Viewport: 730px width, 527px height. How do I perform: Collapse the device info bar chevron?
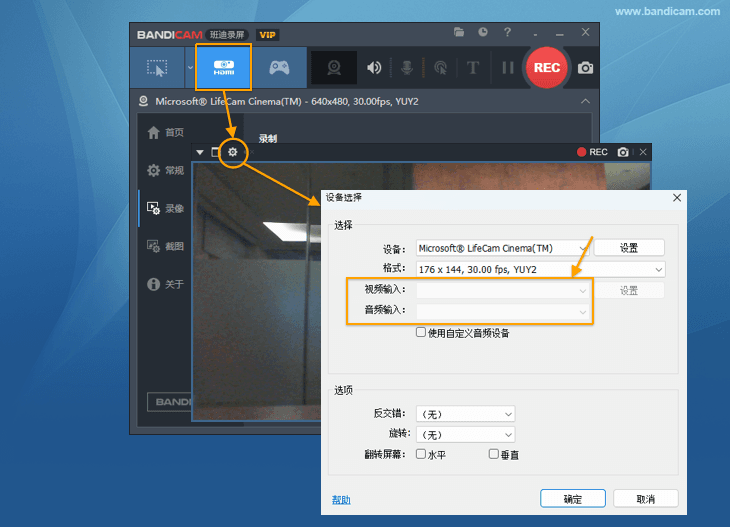(x=585, y=101)
